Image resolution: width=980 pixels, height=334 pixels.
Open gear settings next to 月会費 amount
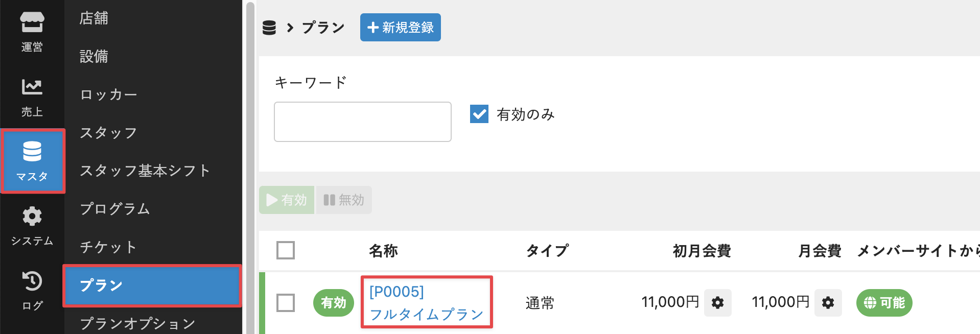pos(828,303)
